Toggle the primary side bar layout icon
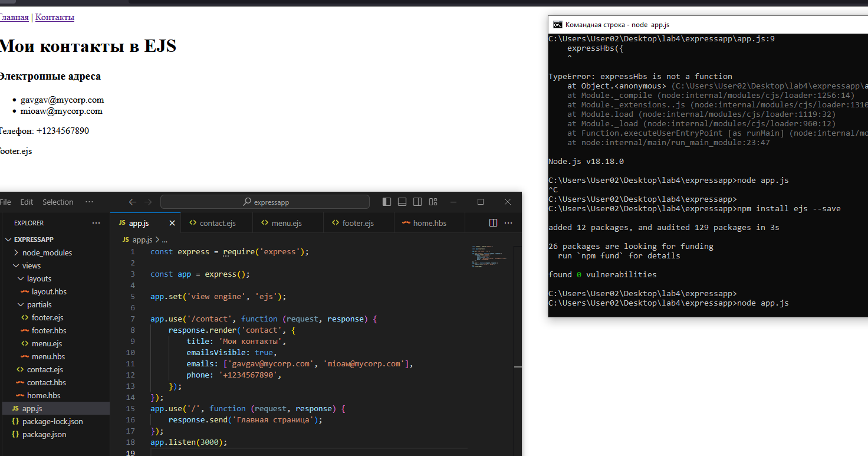 pos(387,202)
